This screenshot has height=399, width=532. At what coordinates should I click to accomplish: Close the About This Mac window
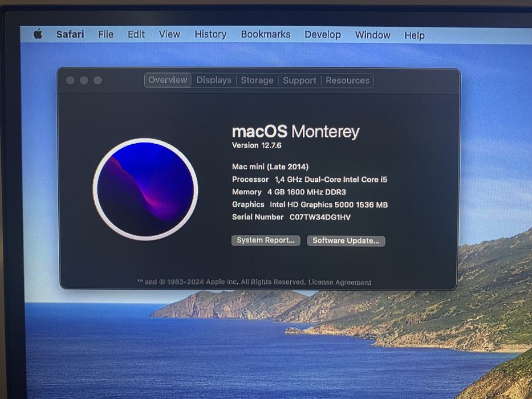point(71,80)
